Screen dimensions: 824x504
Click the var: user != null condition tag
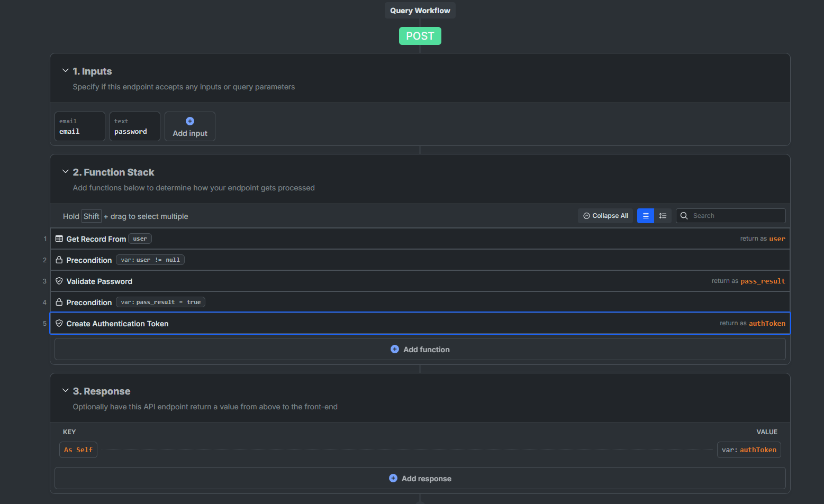coord(150,260)
